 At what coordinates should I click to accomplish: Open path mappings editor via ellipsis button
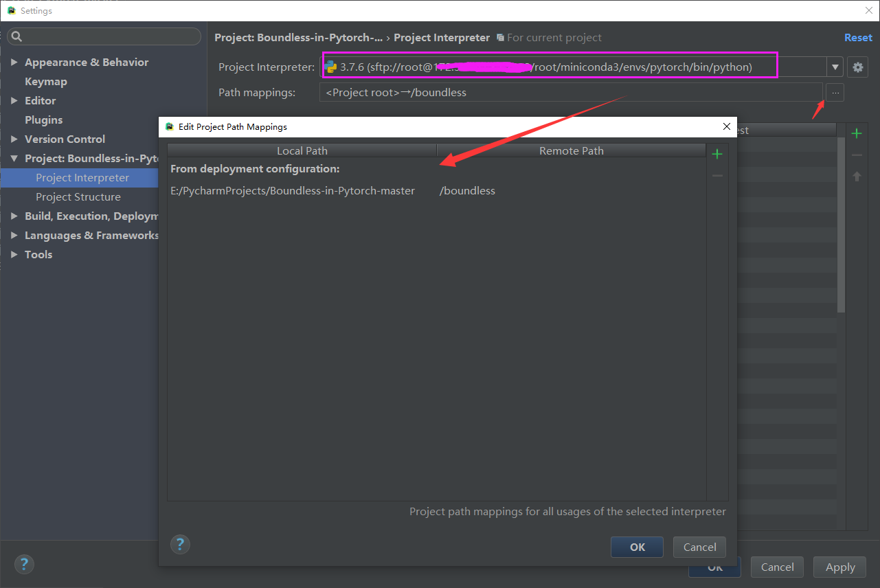coord(835,92)
